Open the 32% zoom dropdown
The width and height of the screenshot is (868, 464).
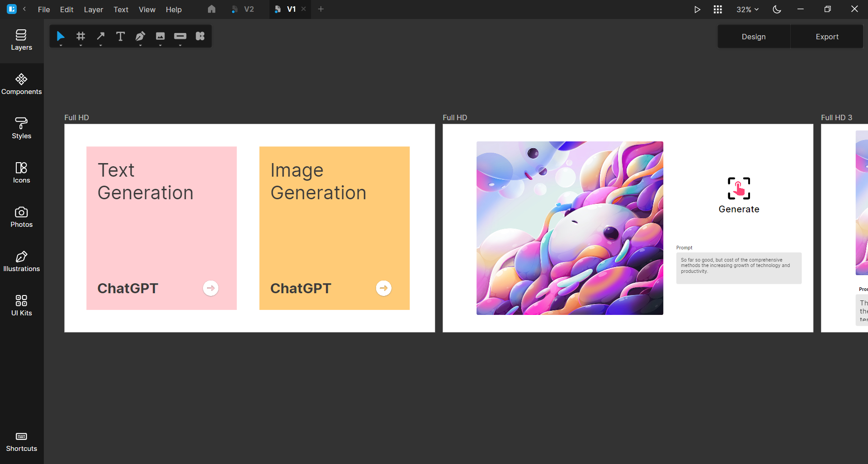747,9
